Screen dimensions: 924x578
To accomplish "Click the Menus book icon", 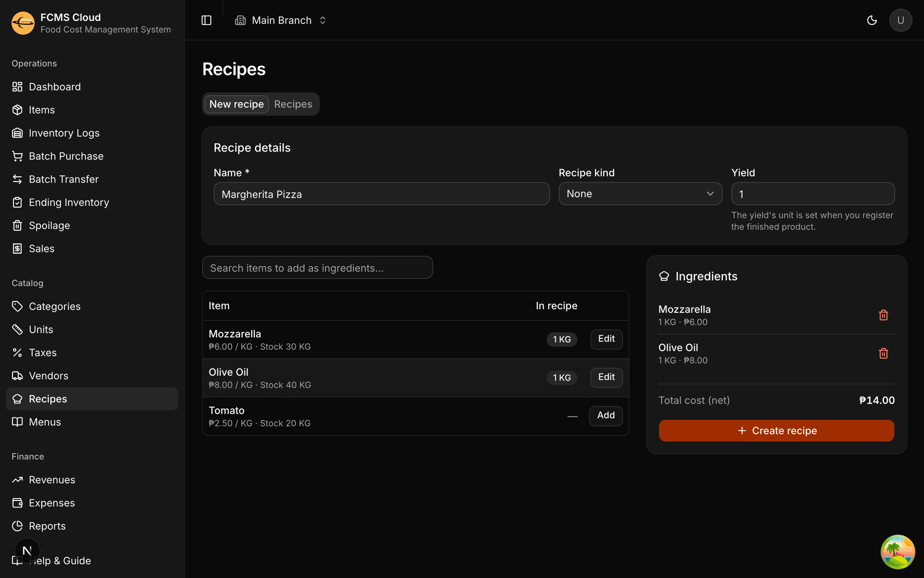I will [17, 422].
